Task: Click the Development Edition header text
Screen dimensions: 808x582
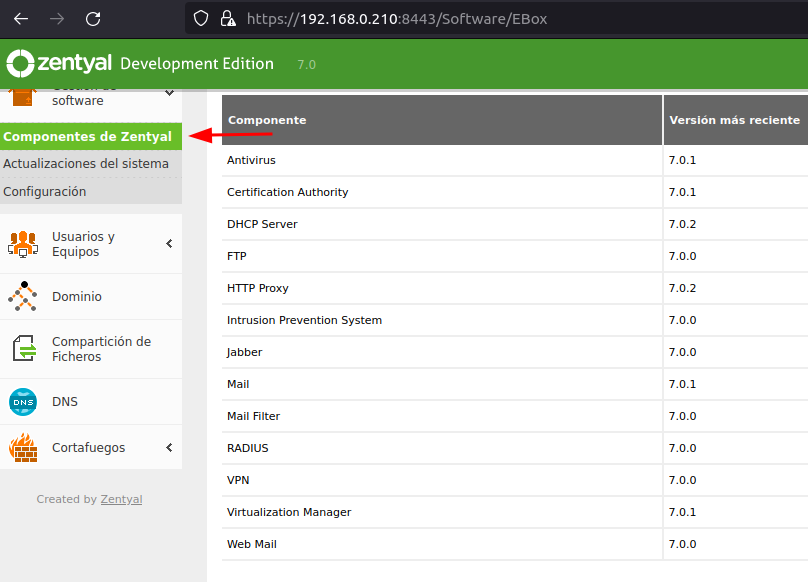Action: (x=197, y=64)
